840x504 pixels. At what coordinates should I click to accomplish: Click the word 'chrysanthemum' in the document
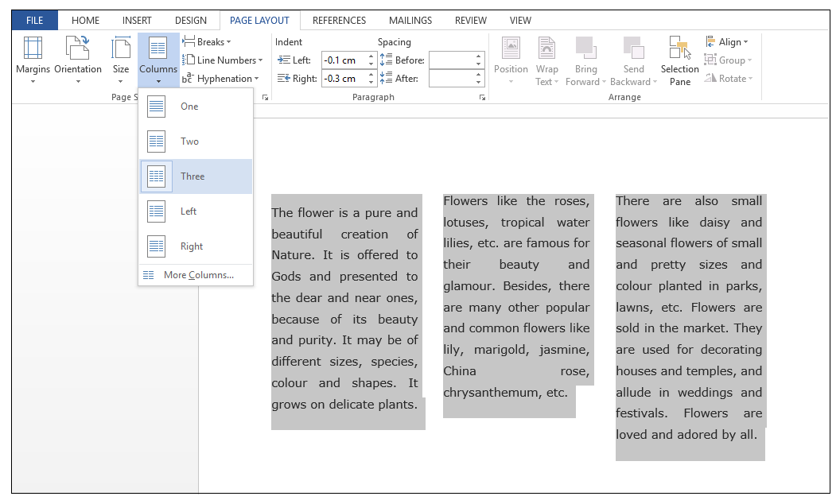click(492, 393)
